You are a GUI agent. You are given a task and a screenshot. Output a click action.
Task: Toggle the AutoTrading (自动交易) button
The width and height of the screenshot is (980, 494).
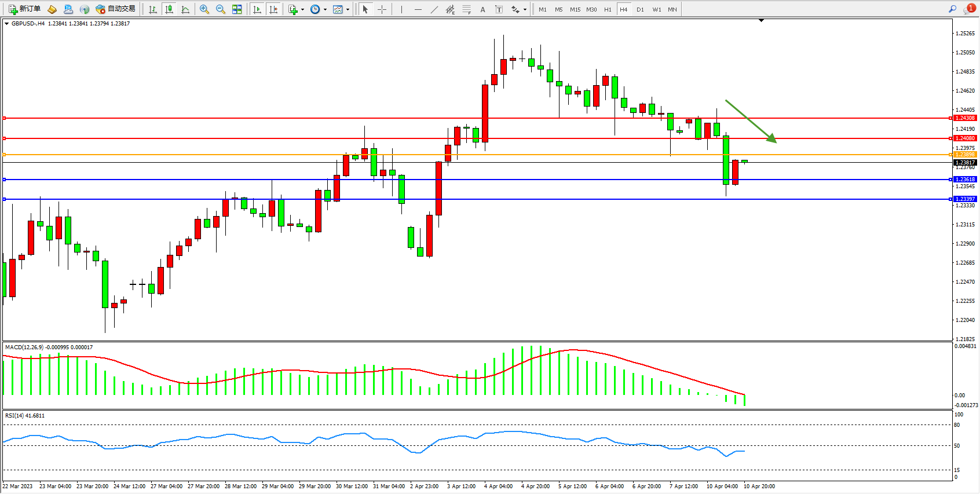coord(115,9)
